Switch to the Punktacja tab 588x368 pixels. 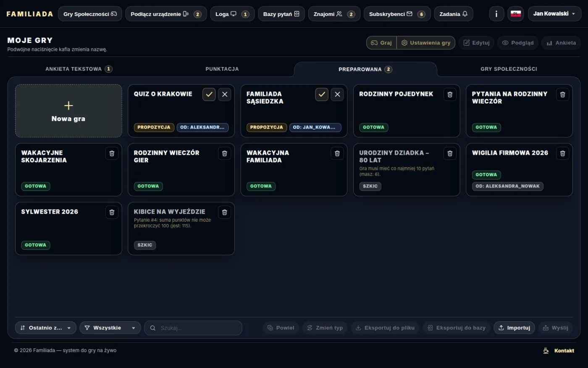coord(222,69)
